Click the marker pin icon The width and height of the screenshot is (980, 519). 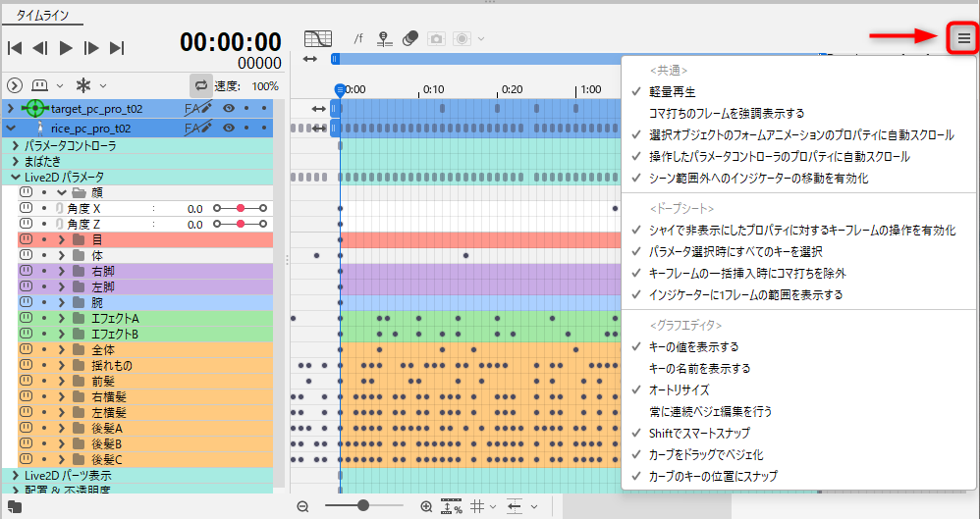coord(384,39)
